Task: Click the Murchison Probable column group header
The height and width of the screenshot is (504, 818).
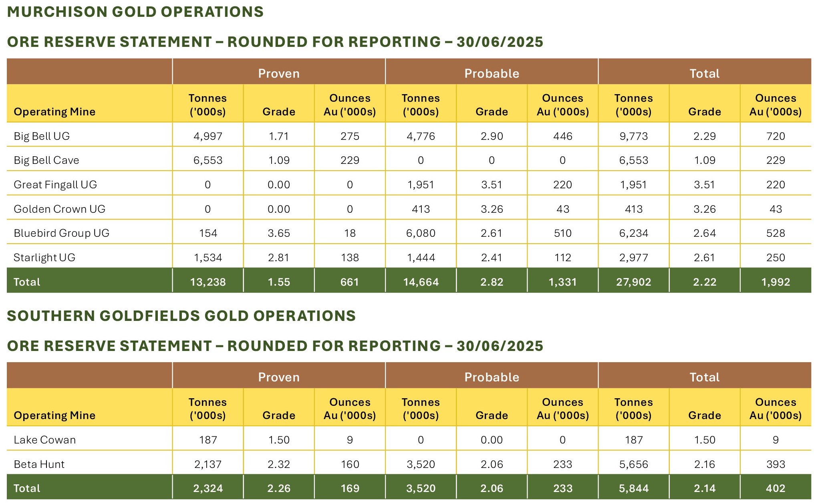Action: [492, 73]
